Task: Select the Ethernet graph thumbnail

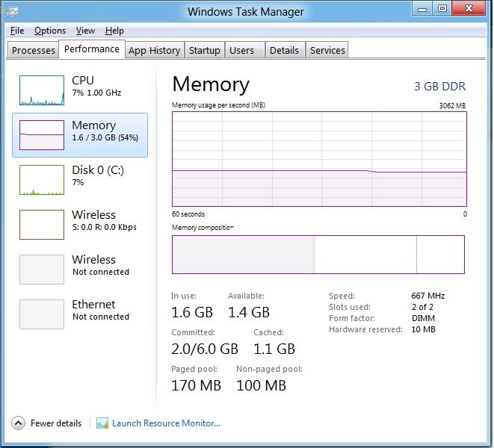Action: (42, 314)
